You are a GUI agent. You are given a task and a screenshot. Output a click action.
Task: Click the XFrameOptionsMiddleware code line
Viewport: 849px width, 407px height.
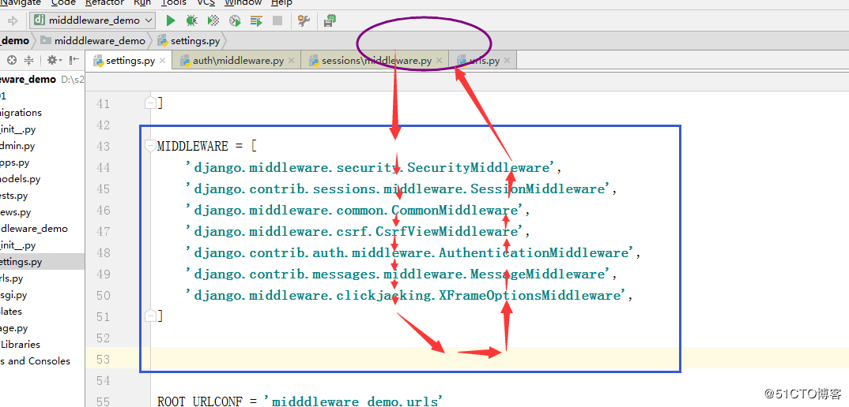pos(409,296)
